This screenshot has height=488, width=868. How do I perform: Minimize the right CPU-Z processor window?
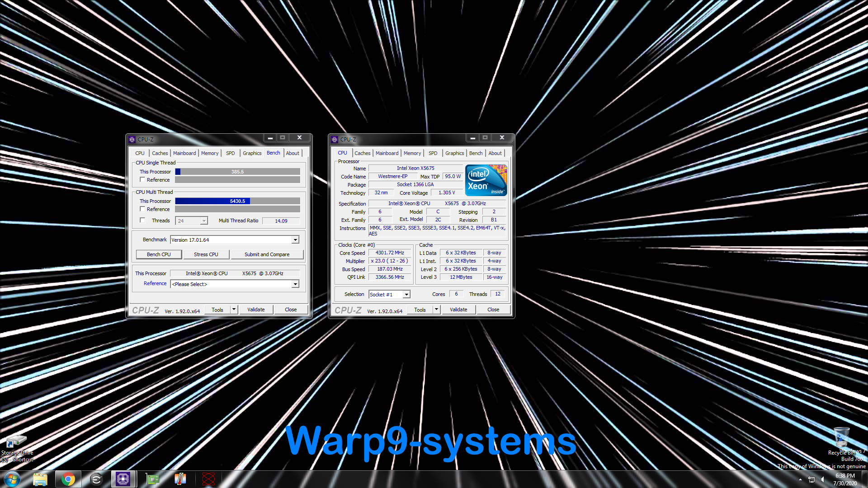pos(472,138)
